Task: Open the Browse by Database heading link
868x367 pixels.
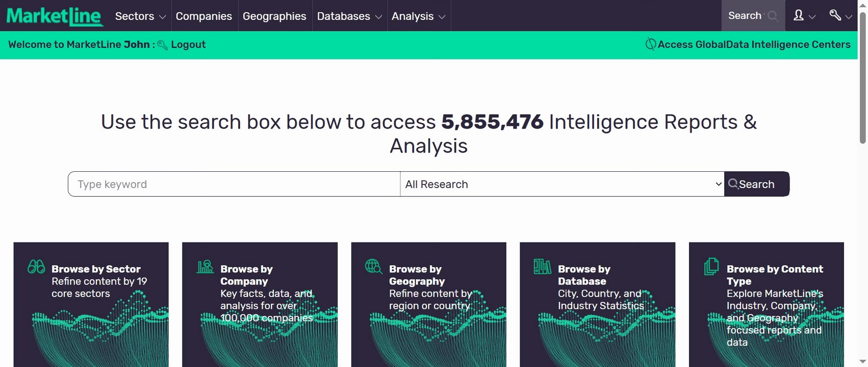Action: click(584, 275)
